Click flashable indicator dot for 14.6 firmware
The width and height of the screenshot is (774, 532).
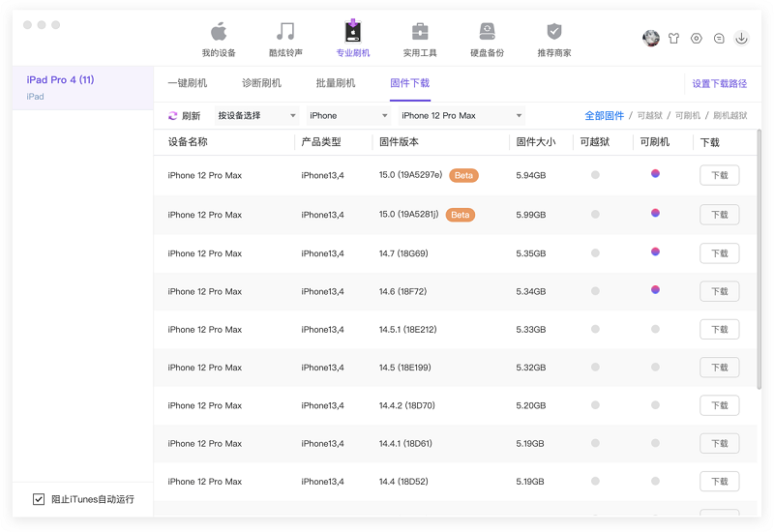(x=655, y=289)
